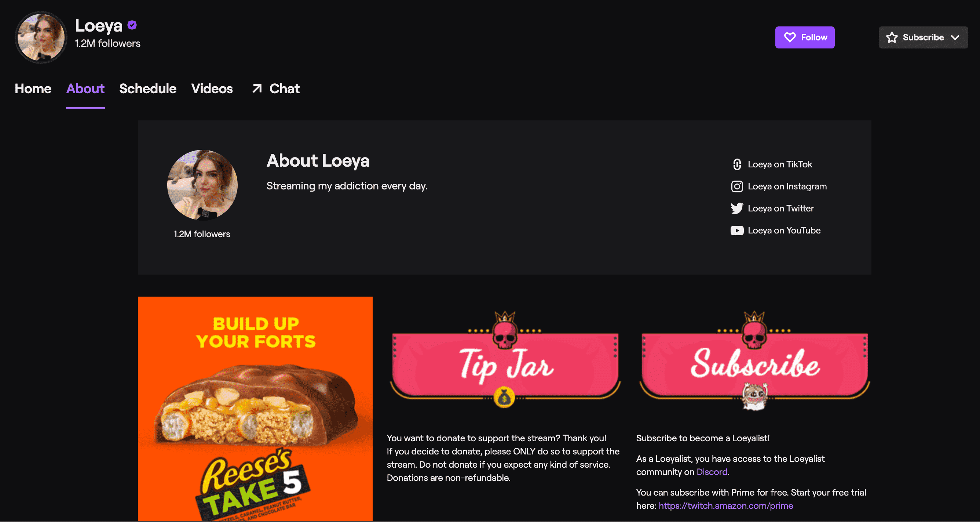980x522 pixels.
Task: Click the heart icon in Follow button
Action: pyautogui.click(x=790, y=37)
